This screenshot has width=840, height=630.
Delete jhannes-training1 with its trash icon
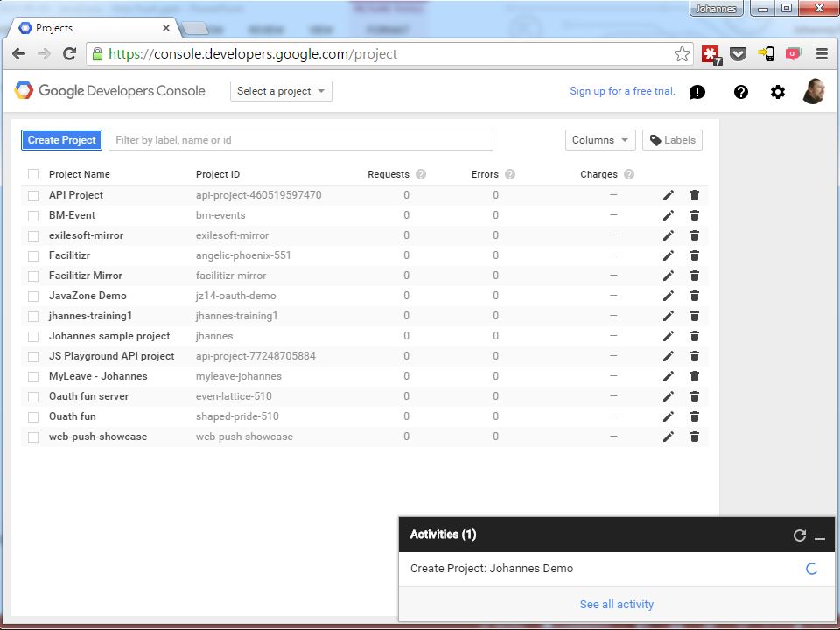(x=694, y=316)
